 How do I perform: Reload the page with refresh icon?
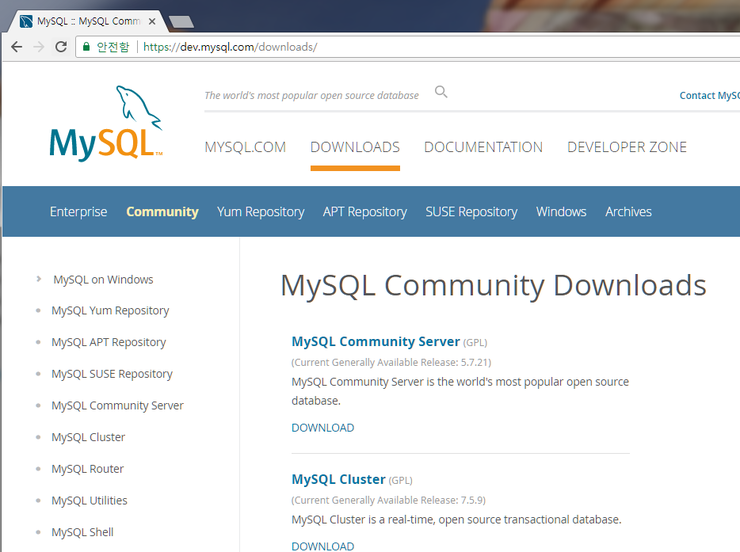(61, 47)
